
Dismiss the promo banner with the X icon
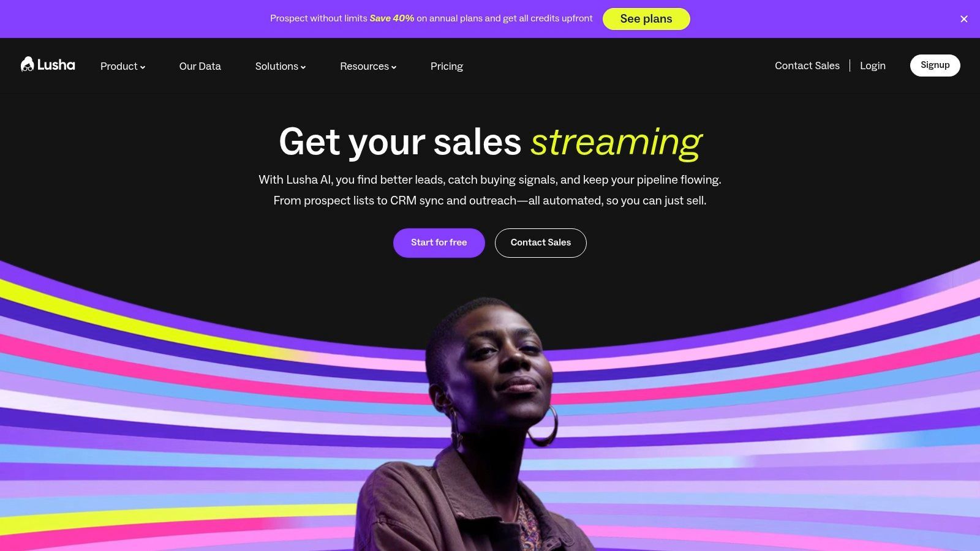pyautogui.click(x=964, y=19)
